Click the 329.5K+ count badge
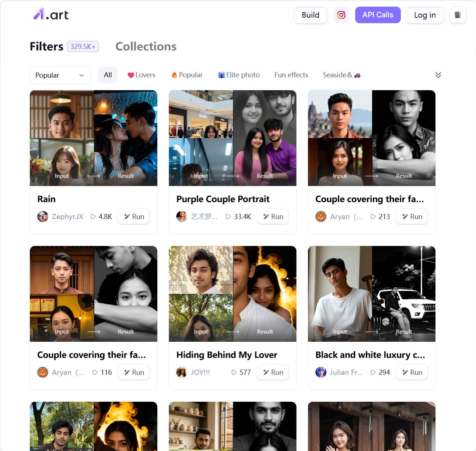This screenshot has width=476, height=451. [x=83, y=46]
